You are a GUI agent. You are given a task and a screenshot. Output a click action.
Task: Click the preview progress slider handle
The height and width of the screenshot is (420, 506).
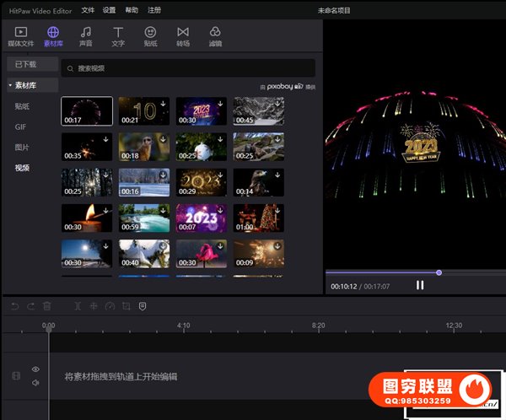[x=439, y=272]
